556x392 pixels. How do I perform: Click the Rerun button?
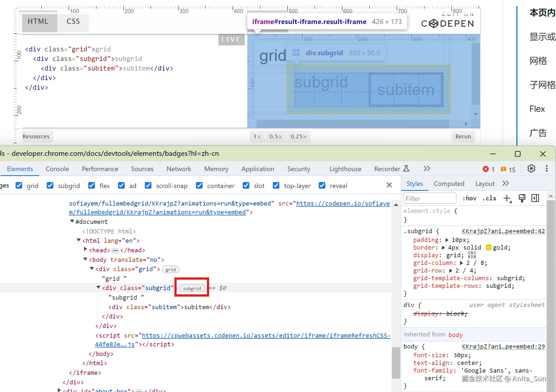(x=463, y=136)
